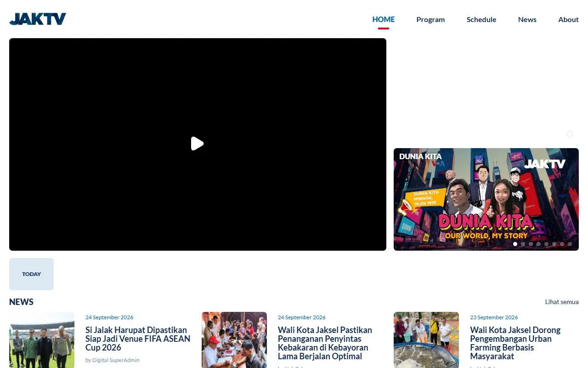Select the seventh carousel slide dot
This screenshot has height=368, width=588.
click(x=562, y=244)
